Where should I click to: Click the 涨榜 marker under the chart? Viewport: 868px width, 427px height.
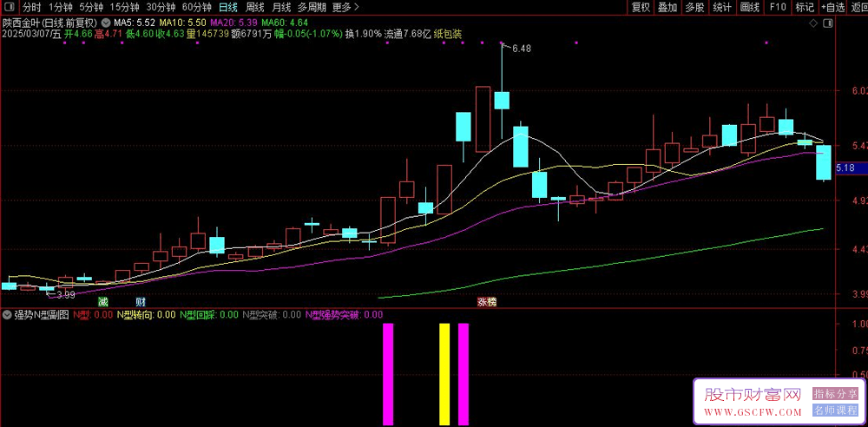[488, 302]
